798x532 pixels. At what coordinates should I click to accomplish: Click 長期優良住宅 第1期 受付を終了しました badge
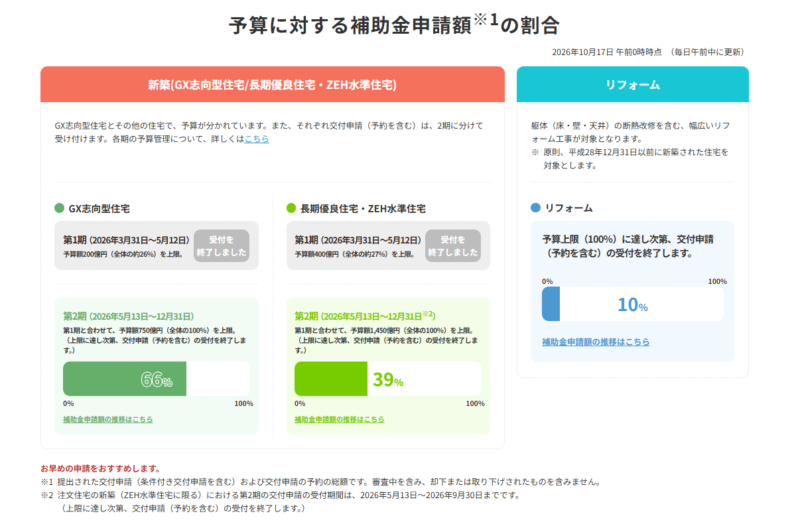tap(453, 246)
